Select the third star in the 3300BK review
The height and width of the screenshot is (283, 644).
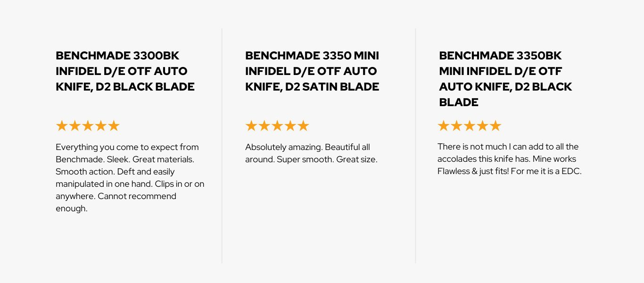tap(88, 126)
